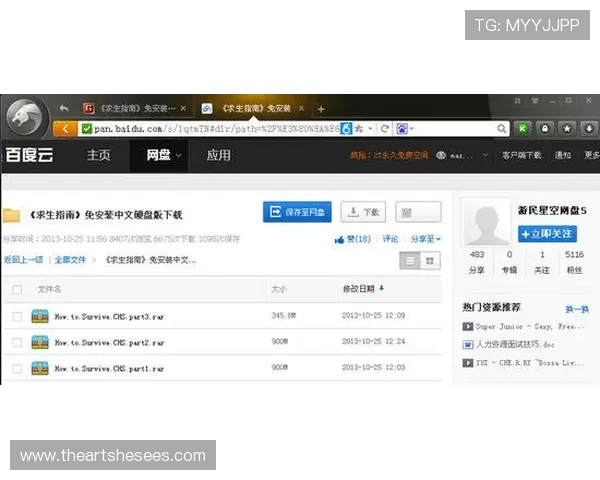Click the orange free space promotion link

[x=389, y=155]
